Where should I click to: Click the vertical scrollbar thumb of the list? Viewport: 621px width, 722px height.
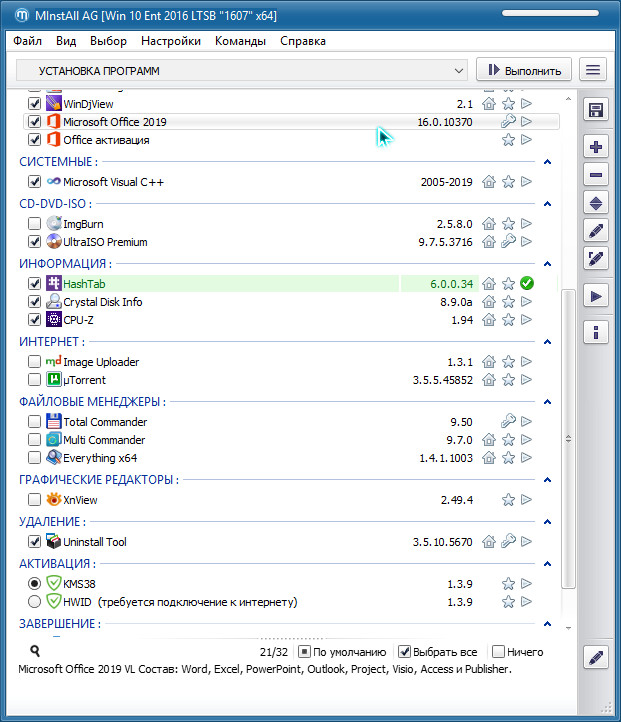pyautogui.click(x=569, y=439)
